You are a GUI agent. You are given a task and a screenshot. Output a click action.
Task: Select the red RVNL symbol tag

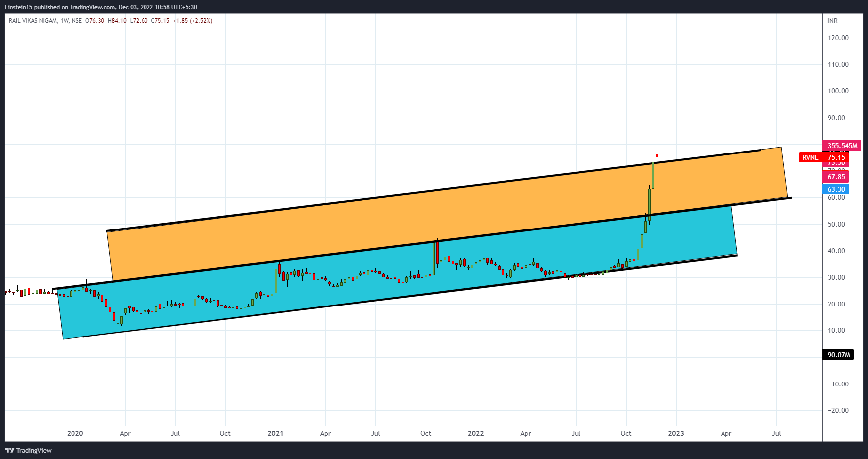[810, 157]
